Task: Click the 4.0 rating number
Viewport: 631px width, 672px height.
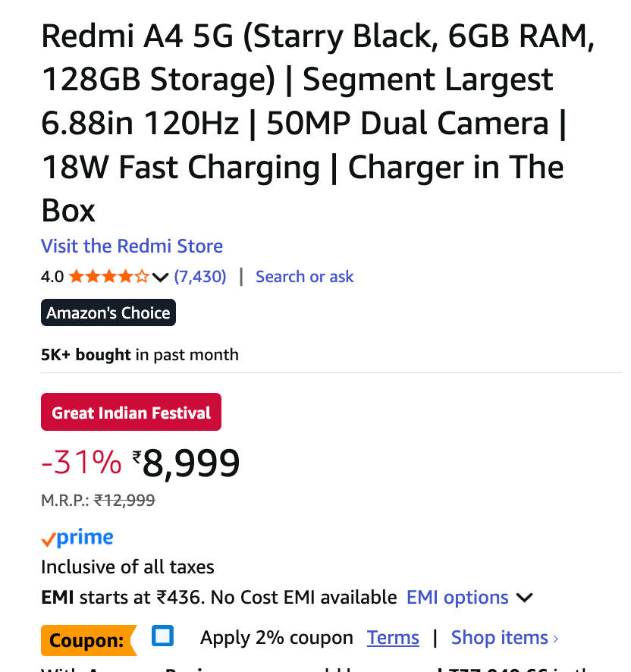Action: (52, 277)
